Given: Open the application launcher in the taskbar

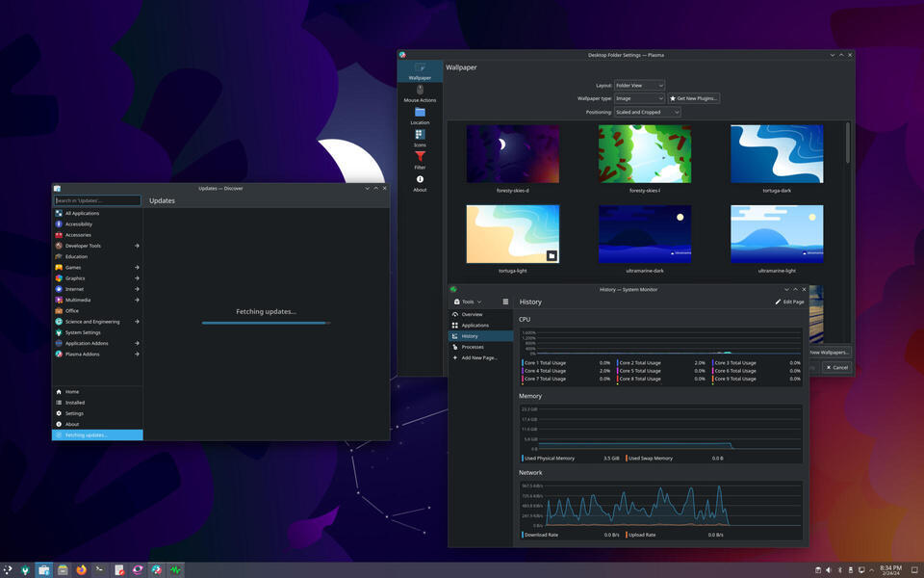Looking at the screenshot, I should 8,569.
